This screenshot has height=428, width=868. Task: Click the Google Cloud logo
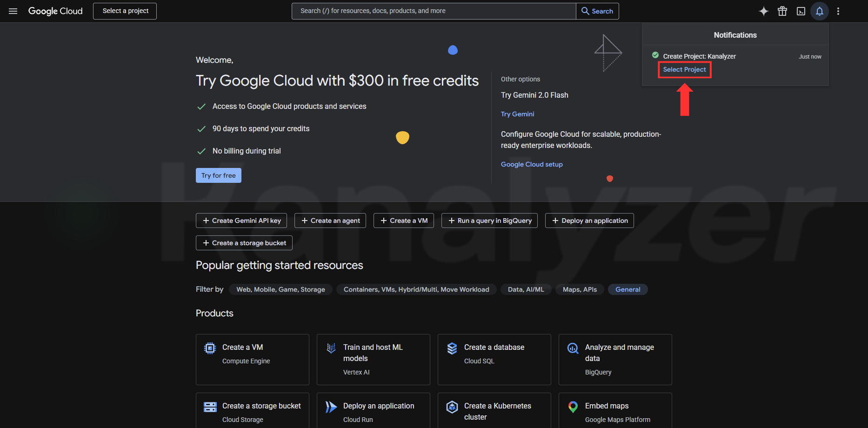(55, 11)
